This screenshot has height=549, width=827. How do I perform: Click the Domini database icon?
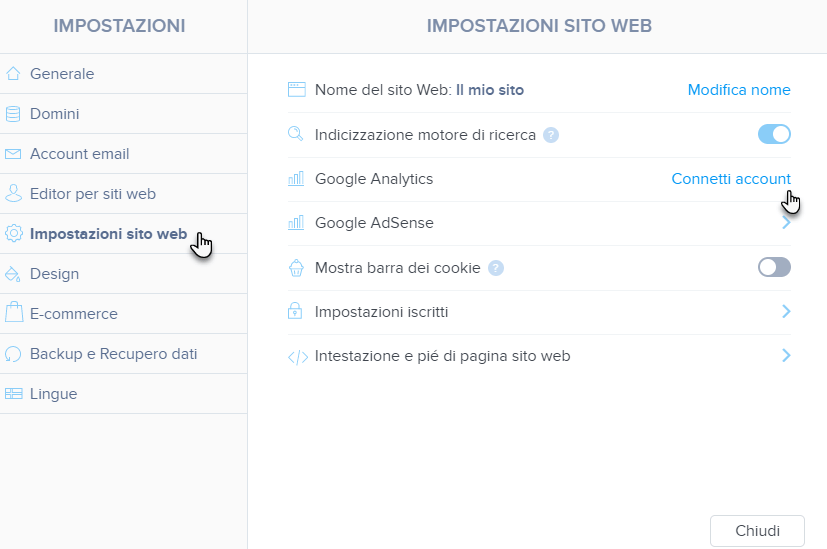tap(13, 114)
